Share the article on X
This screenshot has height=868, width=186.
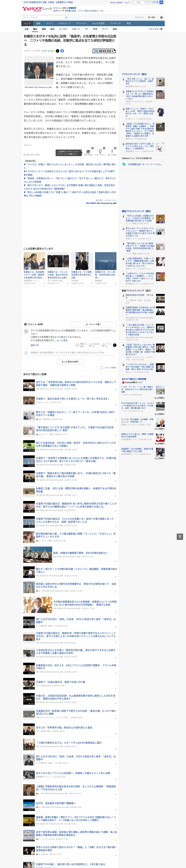click(x=57, y=51)
